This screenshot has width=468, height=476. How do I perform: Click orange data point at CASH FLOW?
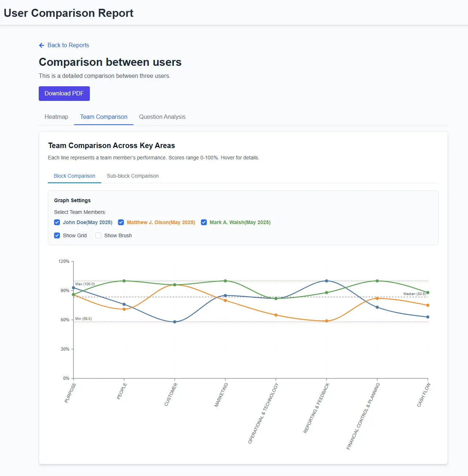tap(428, 305)
